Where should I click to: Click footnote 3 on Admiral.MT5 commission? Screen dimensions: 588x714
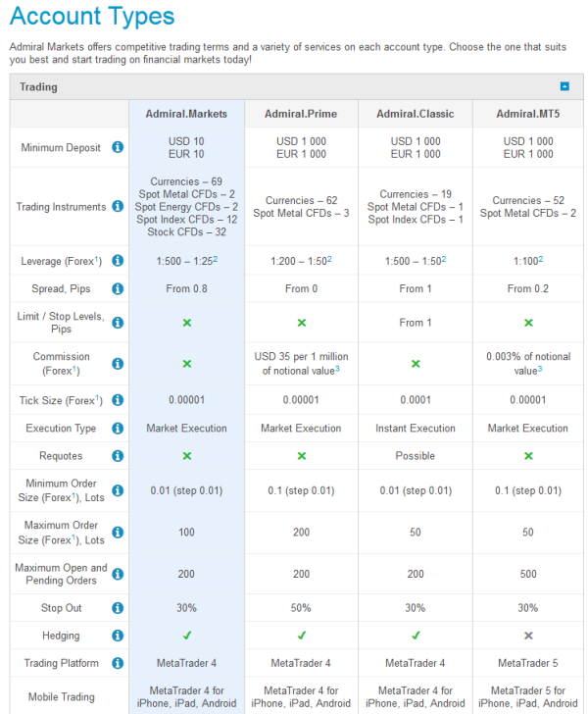tap(540, 369)
